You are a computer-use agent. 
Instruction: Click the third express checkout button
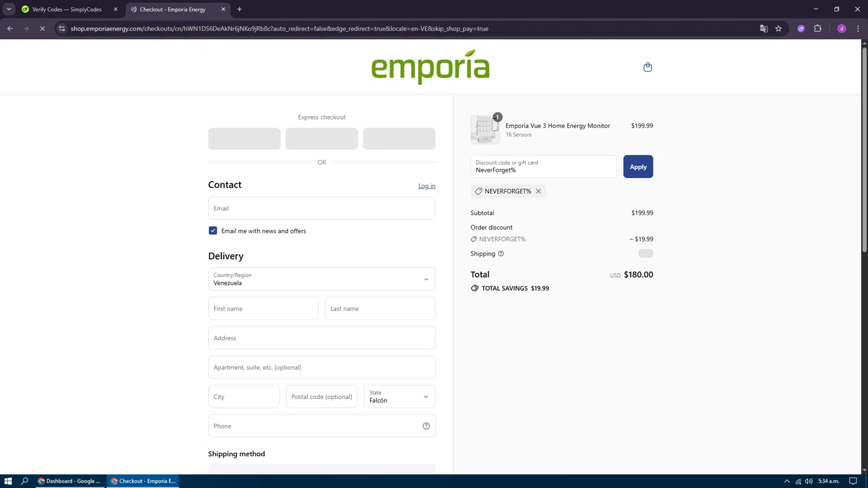(x=399, y=139)
